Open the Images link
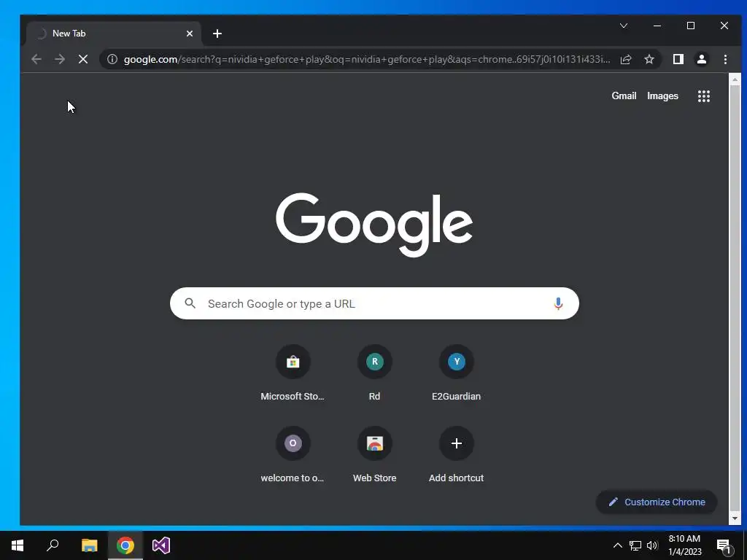This screenshot has width=747, height=560. pyautogui.click(x=662, y=96)
